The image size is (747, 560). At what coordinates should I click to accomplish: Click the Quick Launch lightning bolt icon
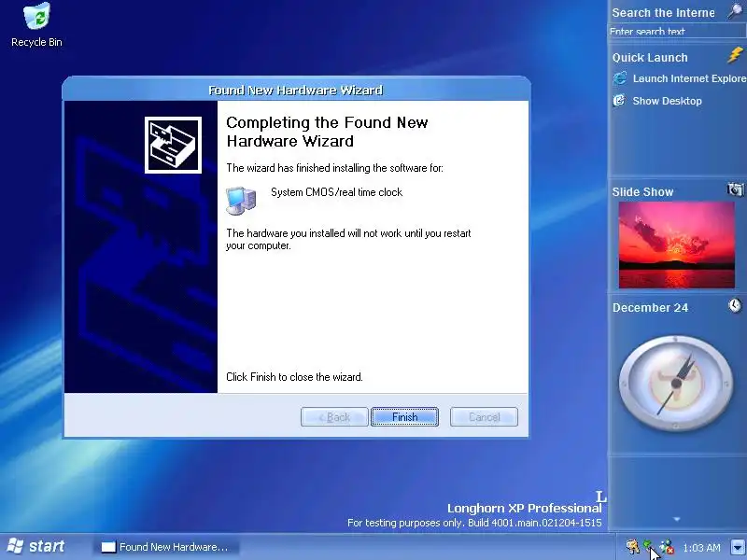click(736, 55)
